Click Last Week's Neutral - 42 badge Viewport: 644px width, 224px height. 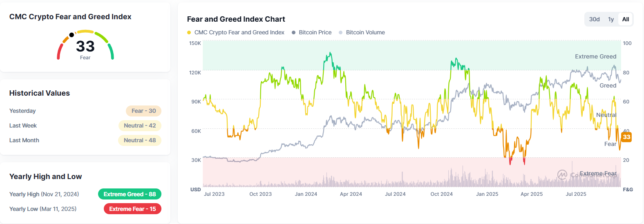click(140, 125)
